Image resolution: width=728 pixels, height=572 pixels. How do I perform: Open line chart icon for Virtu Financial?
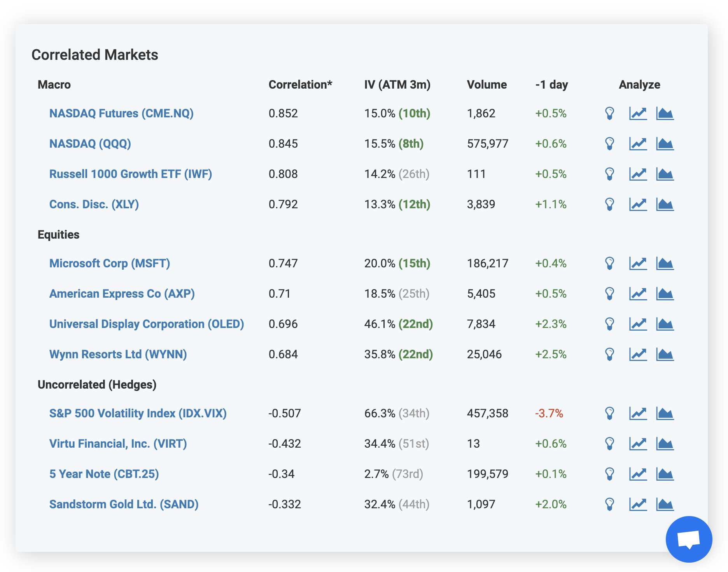point(638,444)
